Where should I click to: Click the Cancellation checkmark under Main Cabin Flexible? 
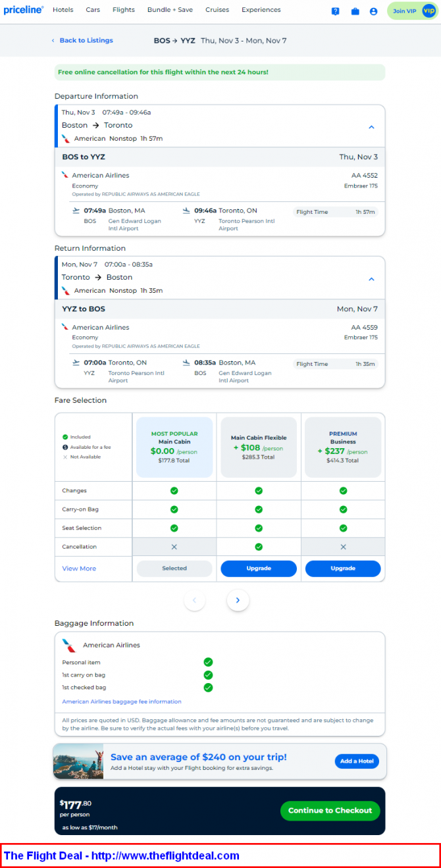pos(259,547)
